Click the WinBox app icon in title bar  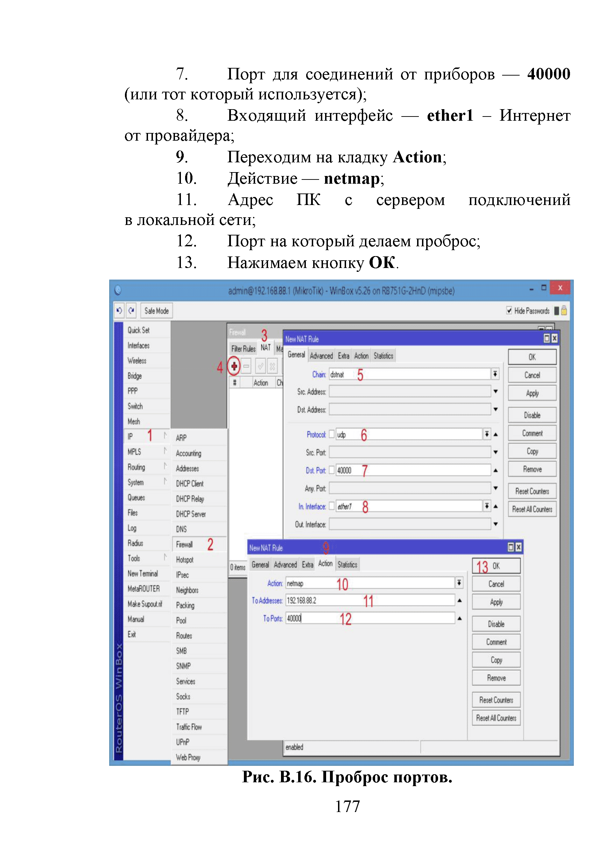(118, 290)
